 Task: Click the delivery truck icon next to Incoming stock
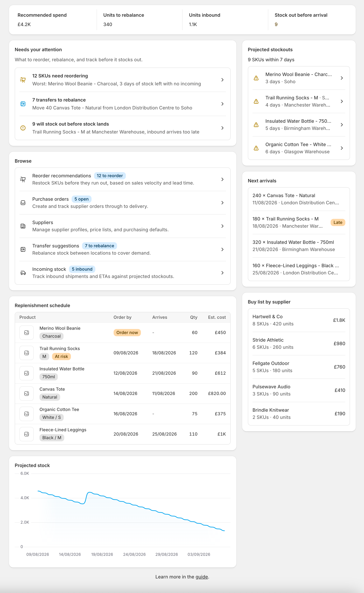pos(23,273)
